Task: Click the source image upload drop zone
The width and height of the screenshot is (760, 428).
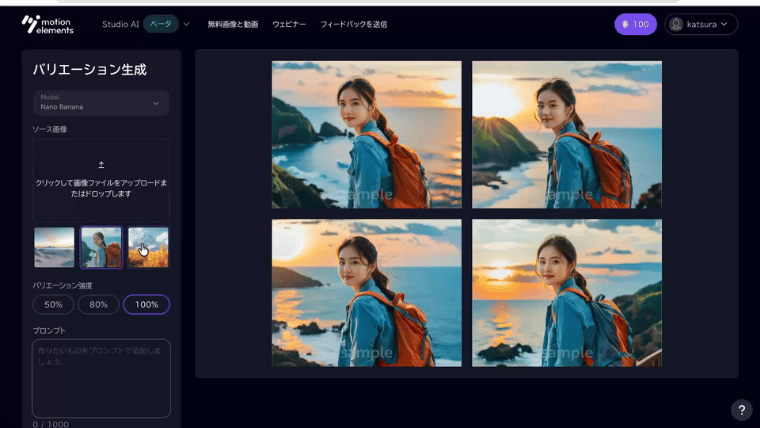Action: [x=101, y=180]
